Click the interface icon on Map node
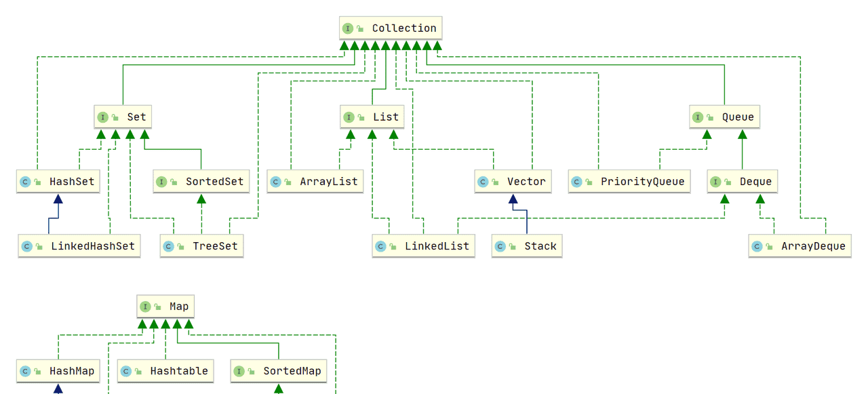 point(145,307)
